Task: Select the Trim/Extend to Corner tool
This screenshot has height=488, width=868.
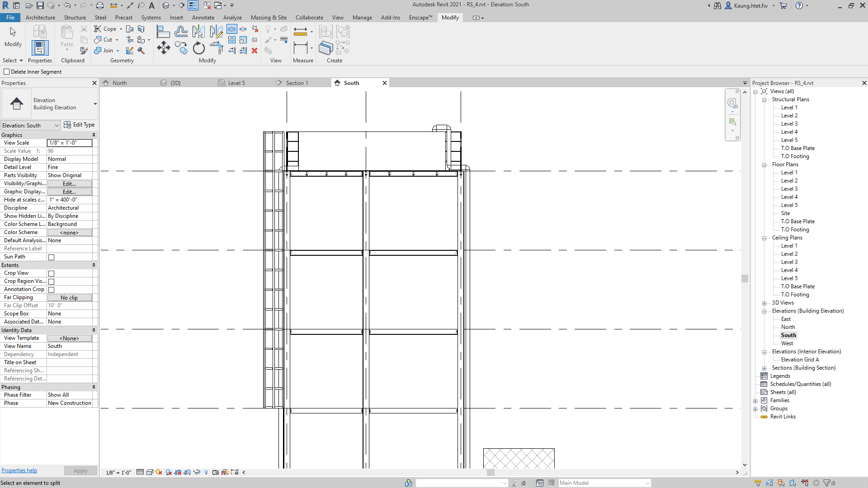Action: point(216,48)
